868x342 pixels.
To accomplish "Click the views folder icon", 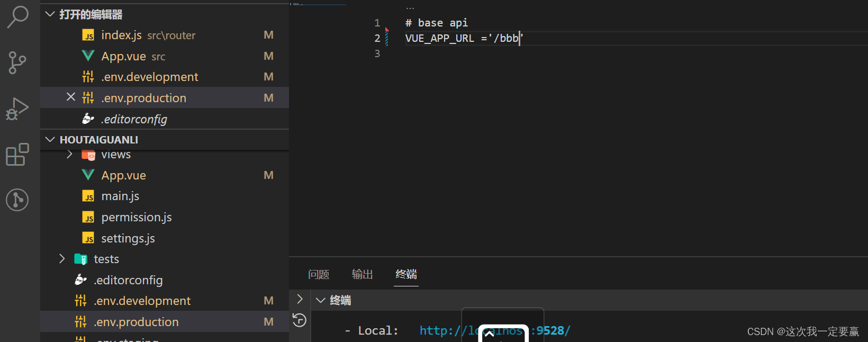I will tap(88, 156).
